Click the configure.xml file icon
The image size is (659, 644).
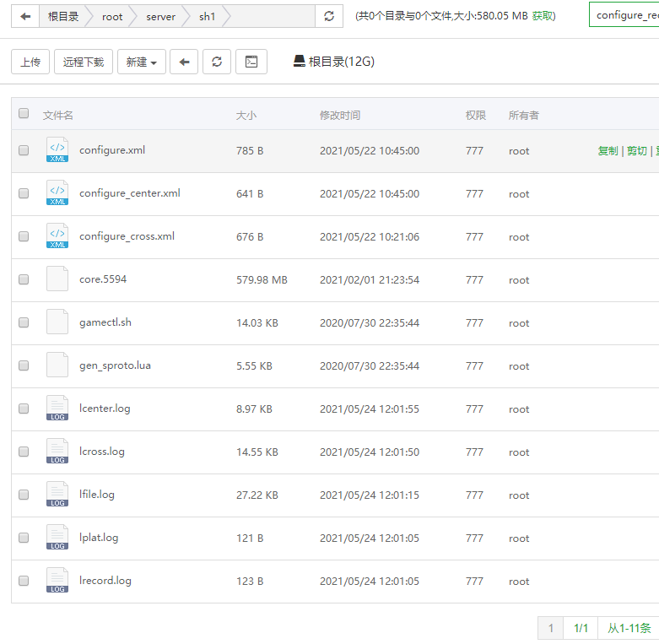point(57,150)
